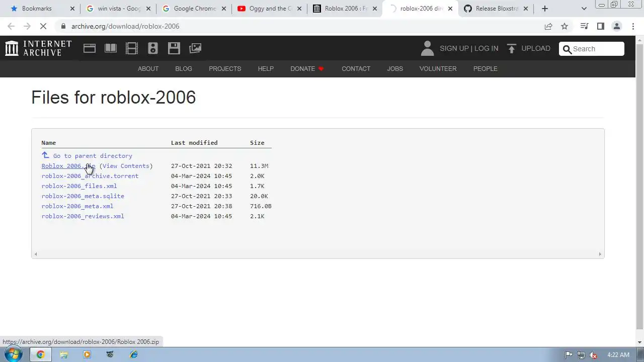Click the SIGN UP link

(454, 48)
